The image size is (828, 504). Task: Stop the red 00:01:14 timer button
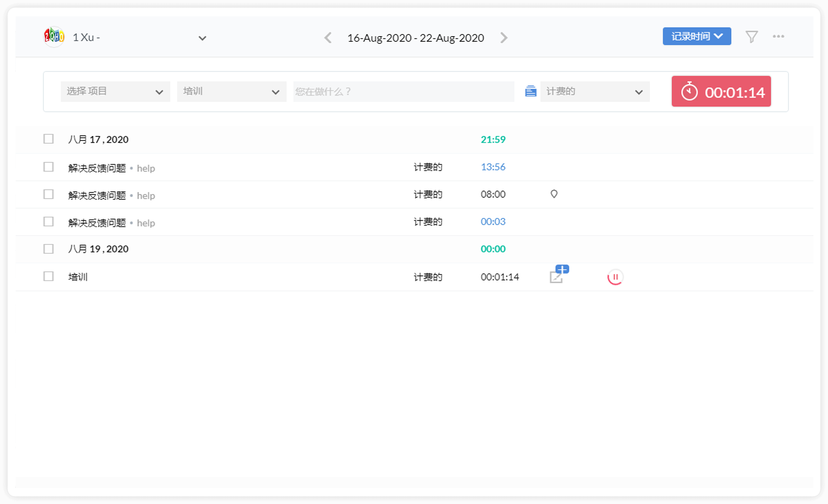[x=721, y=92]
